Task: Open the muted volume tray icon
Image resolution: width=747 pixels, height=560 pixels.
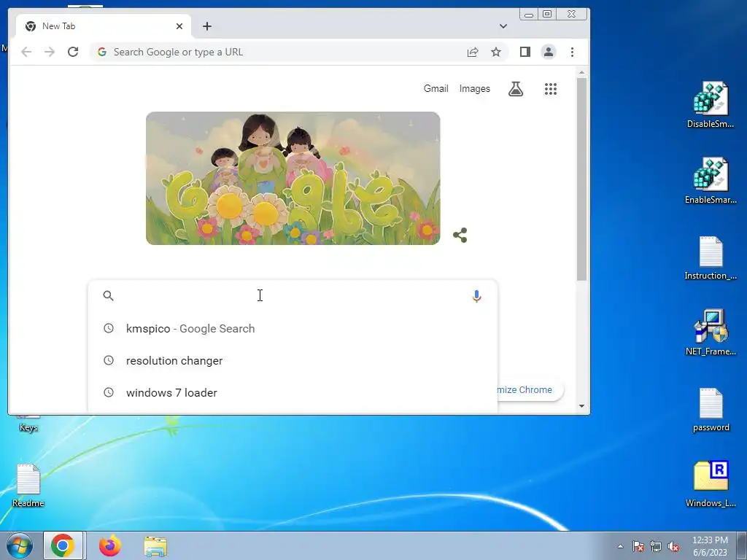Action: coord(673,546)
